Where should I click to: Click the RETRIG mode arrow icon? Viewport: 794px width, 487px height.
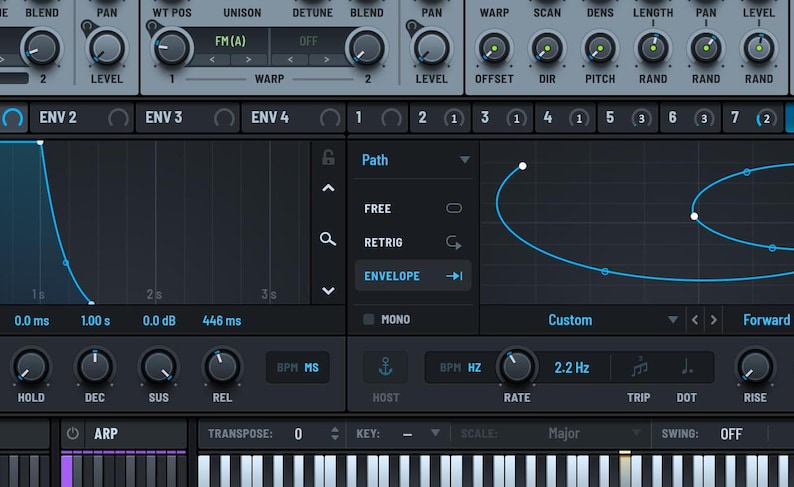pos(454,242)
